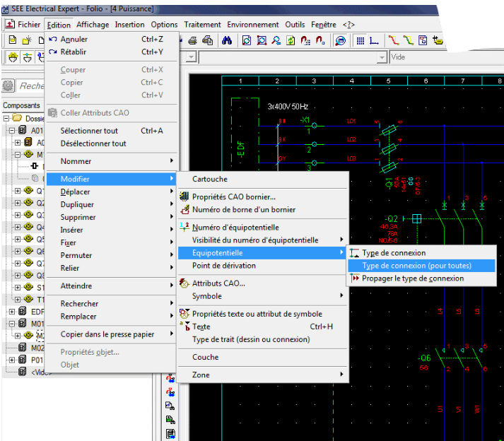
Task: Choose Type de connexion (pour toutes)
Action: (x=421, y=266)
